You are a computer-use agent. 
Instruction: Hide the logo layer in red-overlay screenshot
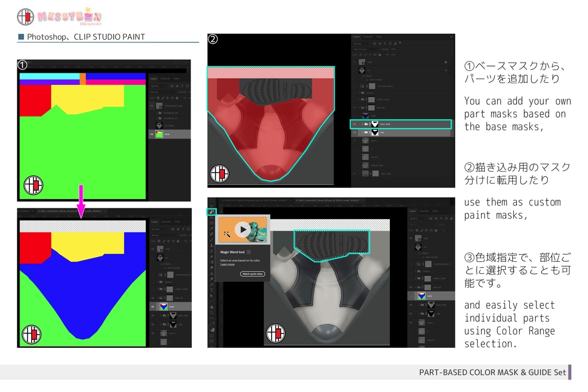point(354,62)
